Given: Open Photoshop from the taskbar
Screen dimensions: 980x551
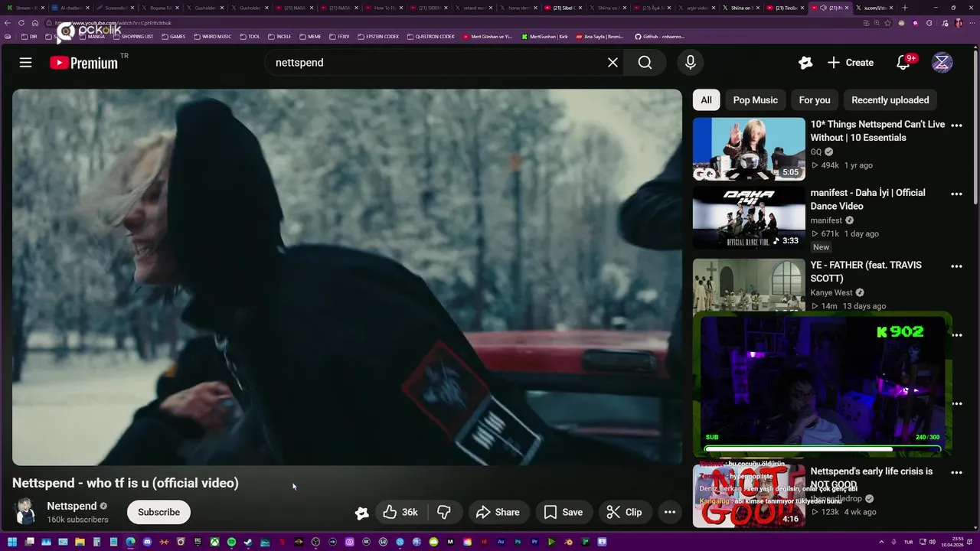Looking at the screenshot, I should (518, 542).
